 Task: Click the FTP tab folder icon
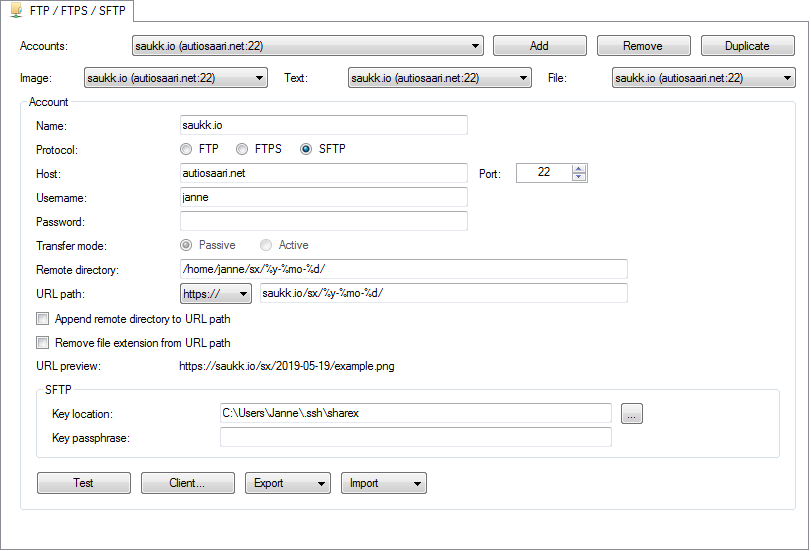[x=17, y=10]
